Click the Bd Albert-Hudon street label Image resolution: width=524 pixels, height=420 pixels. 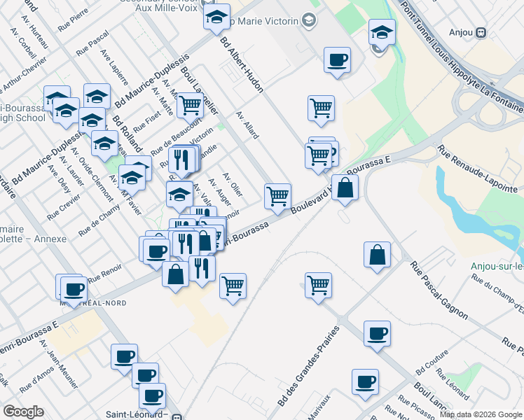click(x=242, y=65)
